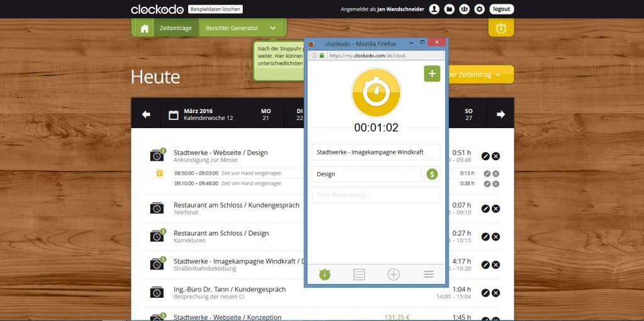Click the 131,25 € amount text
Viewport: 644px width, 321px height.
[397, 317]
